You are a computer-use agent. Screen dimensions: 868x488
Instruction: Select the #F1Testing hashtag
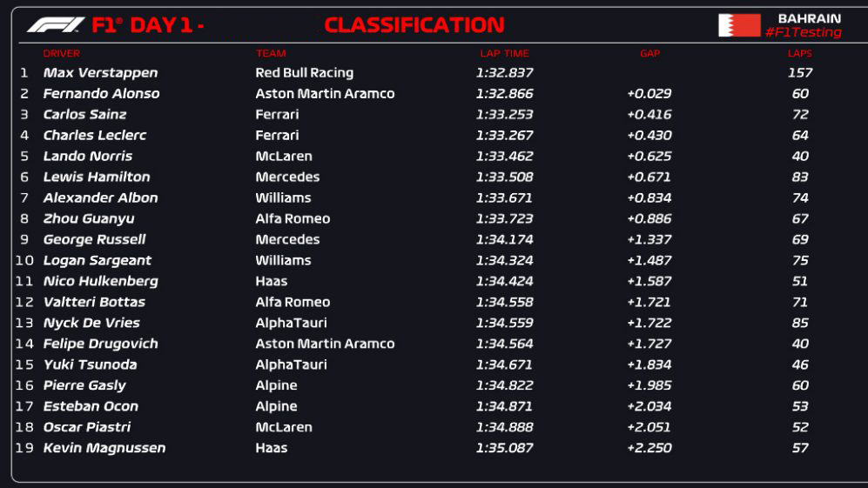804,33
